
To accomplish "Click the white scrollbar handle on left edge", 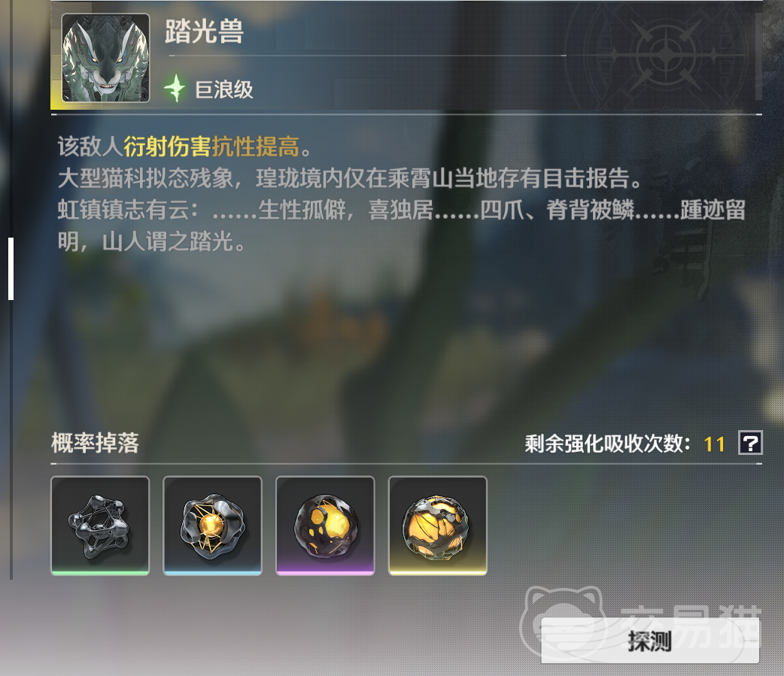I will point(11,268).
